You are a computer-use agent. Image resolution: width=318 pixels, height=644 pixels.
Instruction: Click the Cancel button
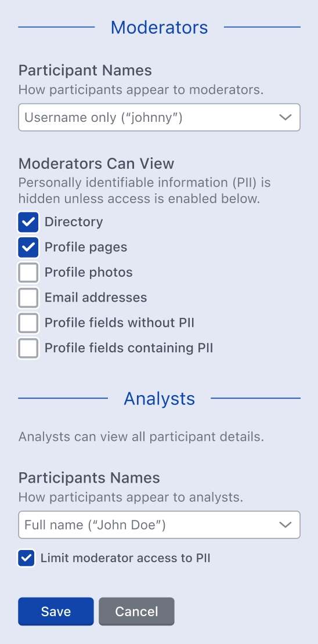pos(136,612)
